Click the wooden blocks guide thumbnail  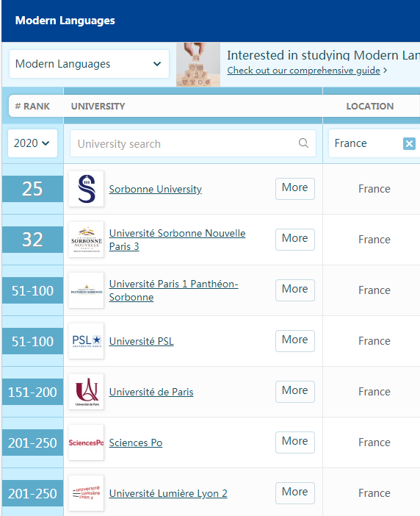tap(198, 65)
